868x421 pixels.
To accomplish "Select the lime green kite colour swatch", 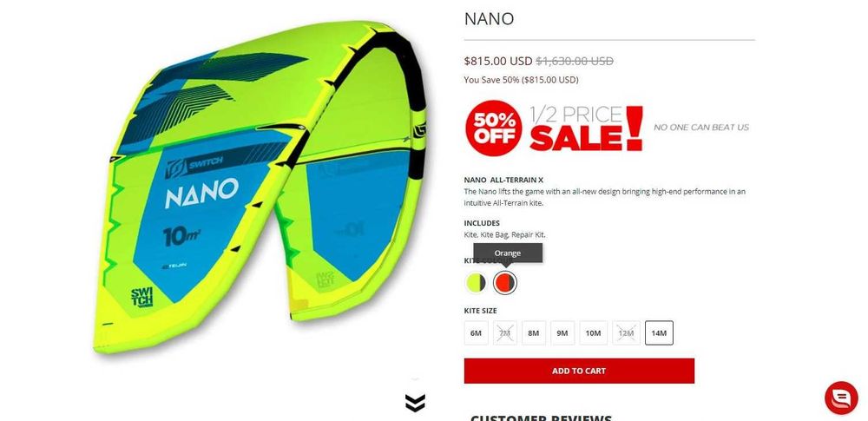I will [x=476, y=282].
